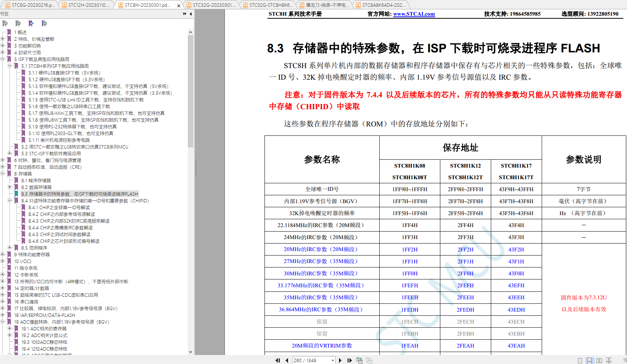Expand the 5.3 STC-ISP下载软件高级应用 node
Image resolution: width=627 pixels, height=364 pixels.
pos(10,153)
